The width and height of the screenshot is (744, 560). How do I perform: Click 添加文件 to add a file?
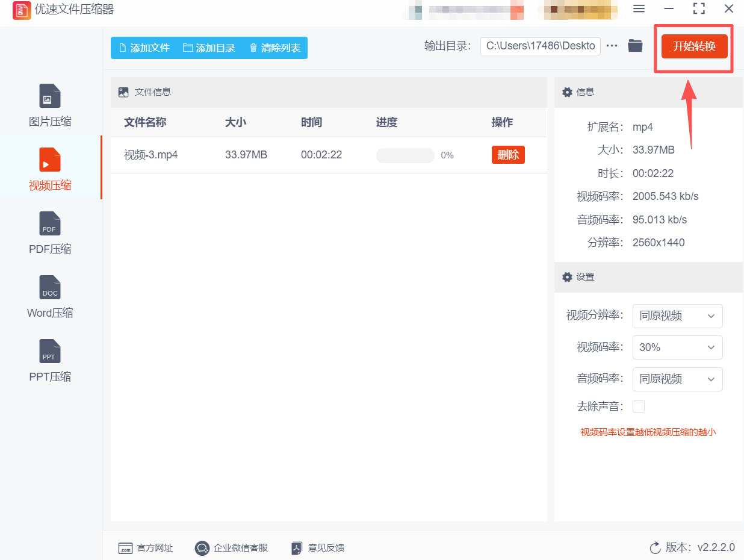144,48
